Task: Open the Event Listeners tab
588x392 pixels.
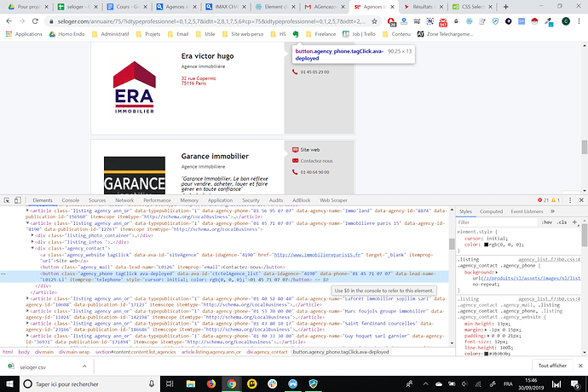Action: coord(527,211)
